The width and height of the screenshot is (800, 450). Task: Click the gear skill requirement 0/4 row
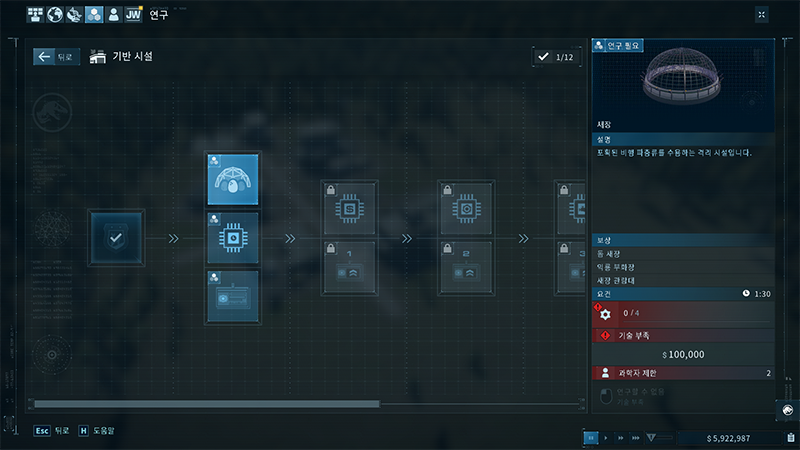click(683, 314)
